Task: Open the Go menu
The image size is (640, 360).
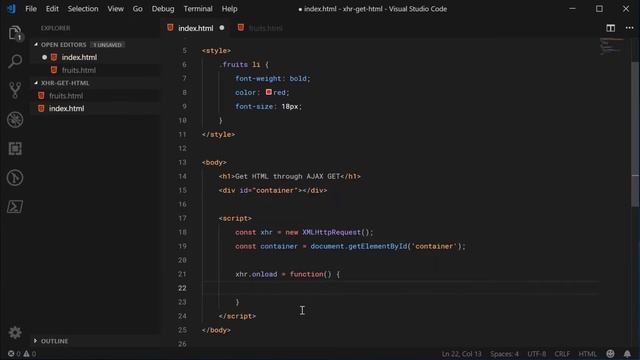Action: pyautogui.click(x=138, y=9)
